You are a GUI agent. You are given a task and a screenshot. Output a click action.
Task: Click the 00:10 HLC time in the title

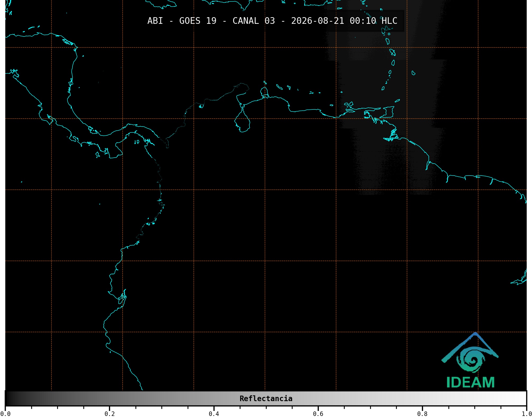click(x=374, y=21)
